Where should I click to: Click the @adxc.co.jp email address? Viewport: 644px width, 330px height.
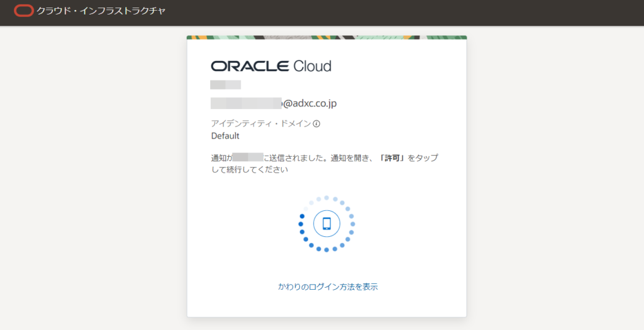click(x=274, y=103)
